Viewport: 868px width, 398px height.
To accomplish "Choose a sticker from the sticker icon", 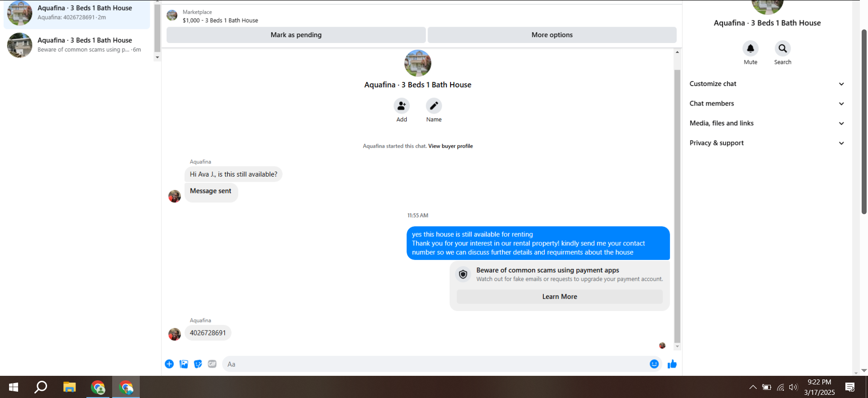I will click(198, 364).
